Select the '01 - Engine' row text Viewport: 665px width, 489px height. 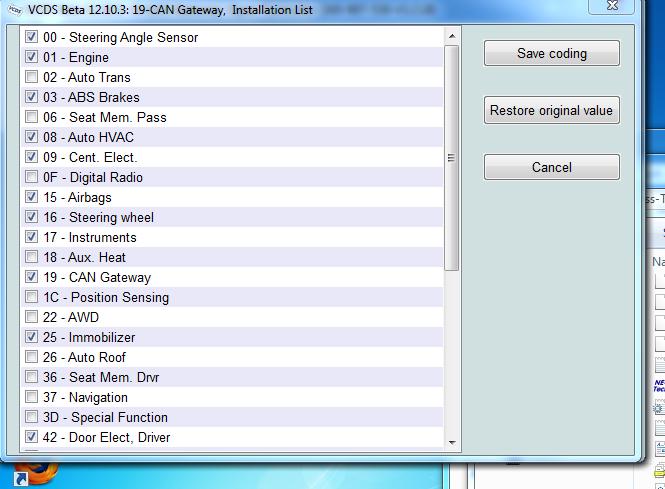(x=76, y=57)
